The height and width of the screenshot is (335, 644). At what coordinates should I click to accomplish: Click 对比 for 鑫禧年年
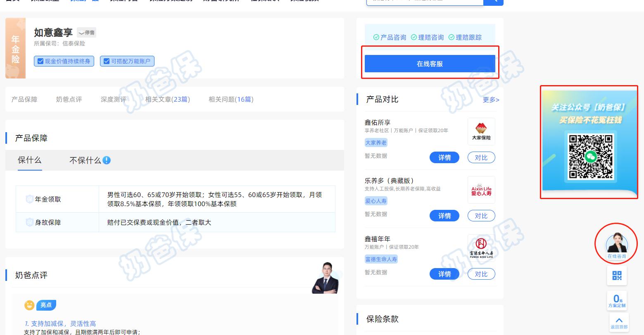tap(481, 274)
